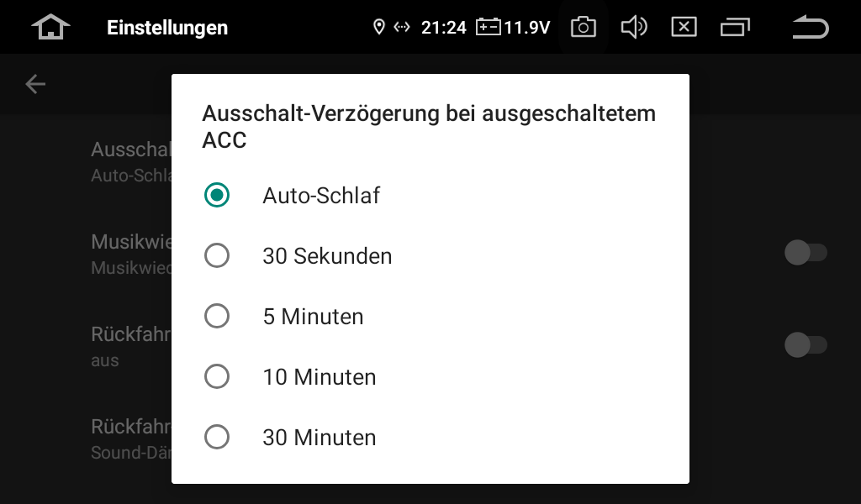Tap the screenshot camera icon
Viewport: 861px width, 504px height.
(584, 27)
